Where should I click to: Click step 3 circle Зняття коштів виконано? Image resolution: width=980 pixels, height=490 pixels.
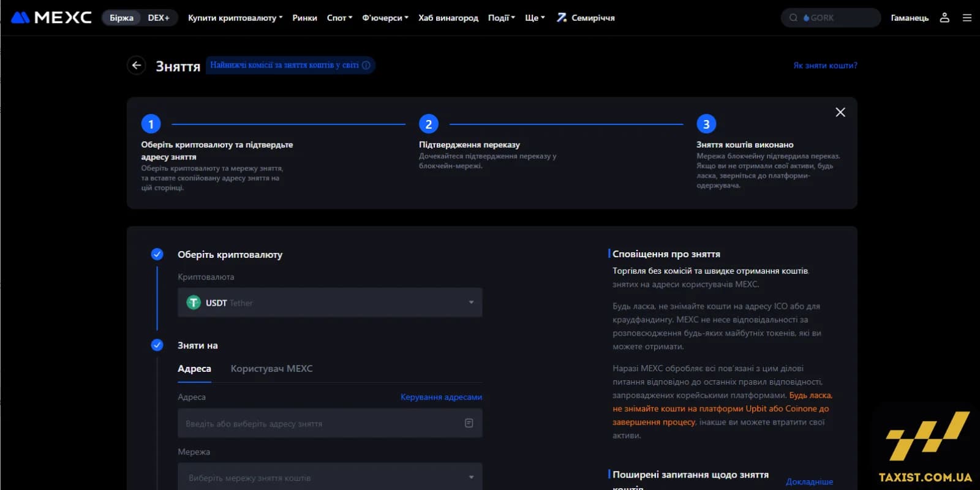[706, 124]
